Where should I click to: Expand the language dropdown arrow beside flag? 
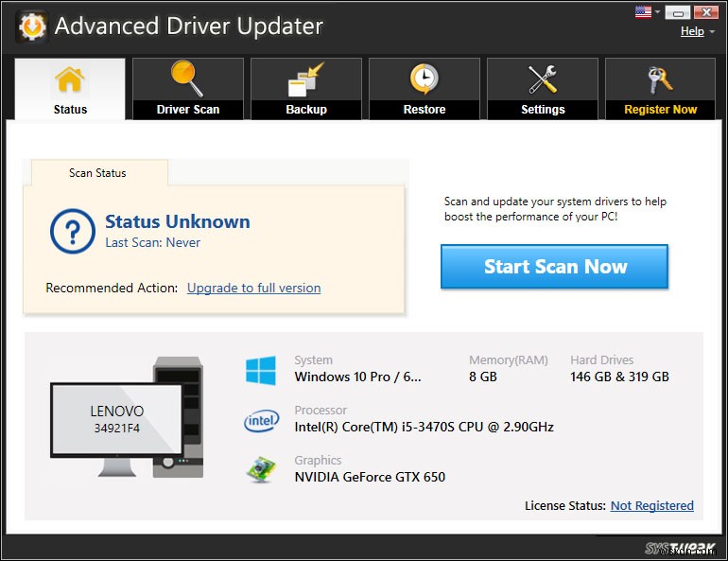tap(657, 13)
